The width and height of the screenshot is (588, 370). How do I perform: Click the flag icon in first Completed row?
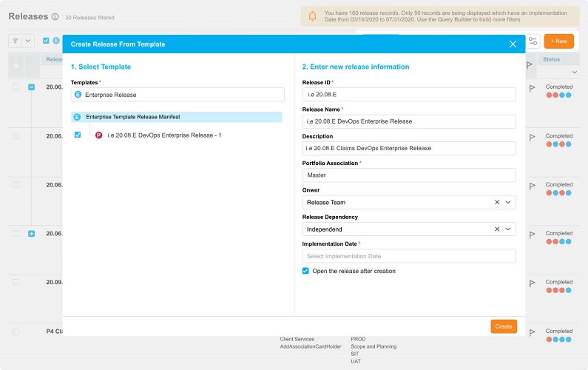tap(532, 89)
